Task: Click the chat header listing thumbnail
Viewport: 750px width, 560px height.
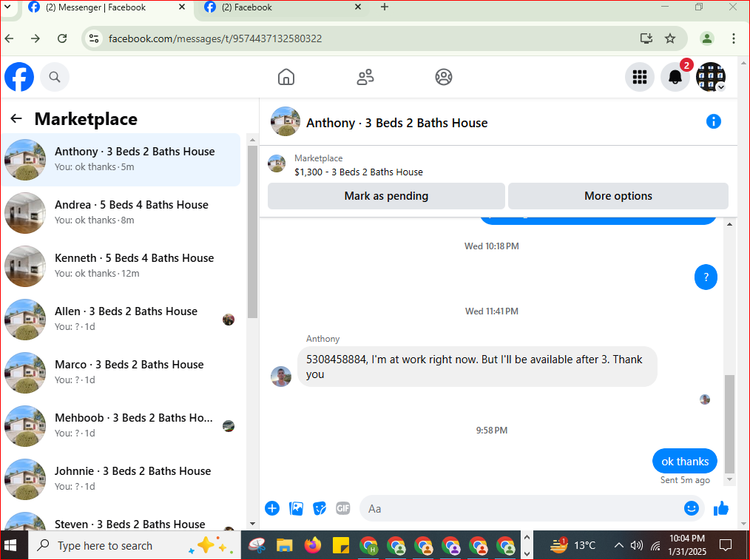Action: pyautogui.click(x=286, y=121)
